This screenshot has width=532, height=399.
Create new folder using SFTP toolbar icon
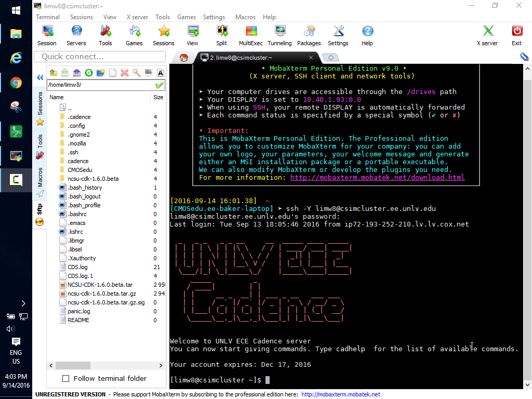pos(101,73)
